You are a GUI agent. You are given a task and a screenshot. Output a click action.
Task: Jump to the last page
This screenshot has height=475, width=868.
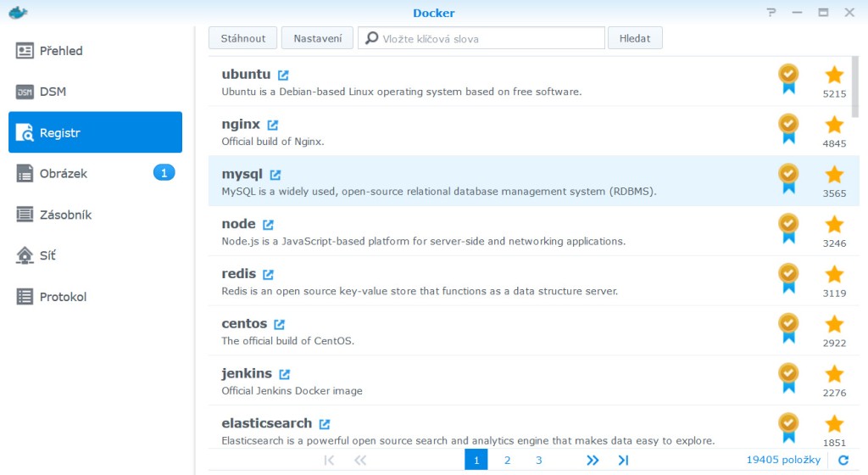tap(623, 460)
